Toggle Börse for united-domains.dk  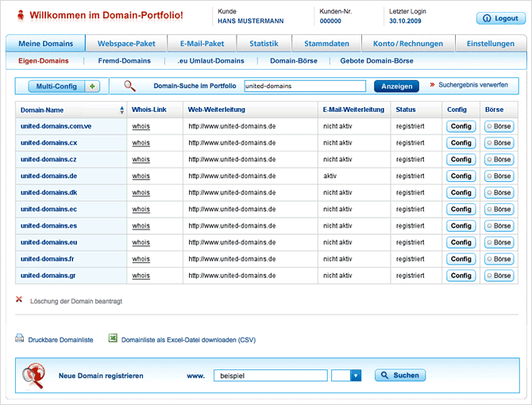click(499, 193)
